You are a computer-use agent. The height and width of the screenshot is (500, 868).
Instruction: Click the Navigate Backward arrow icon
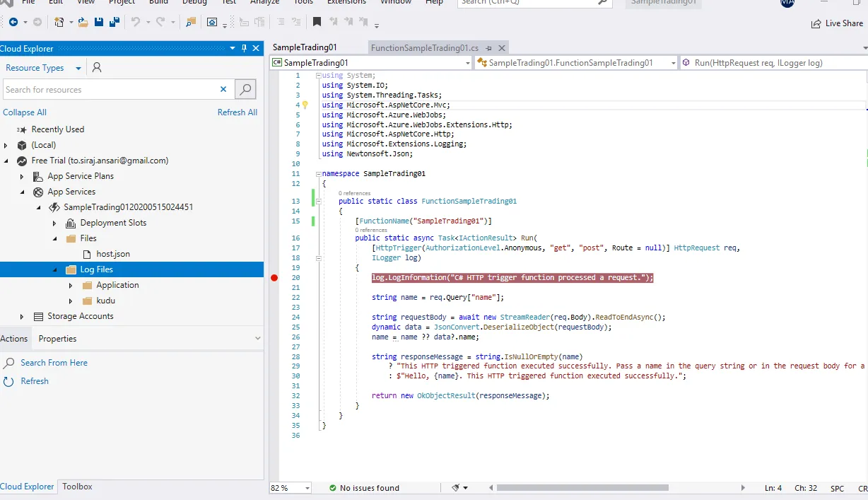pyautogui.click(x=13, y=23)
